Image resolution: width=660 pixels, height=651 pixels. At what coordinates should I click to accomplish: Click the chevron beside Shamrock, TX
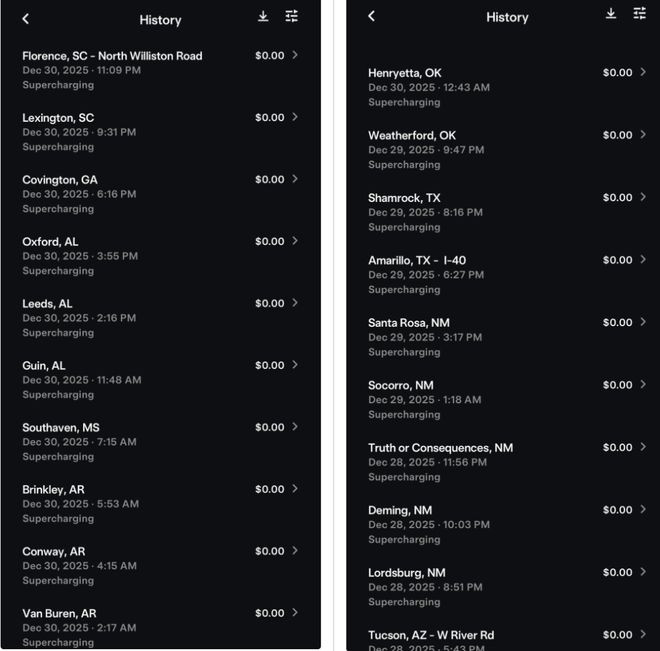(643, 197)
